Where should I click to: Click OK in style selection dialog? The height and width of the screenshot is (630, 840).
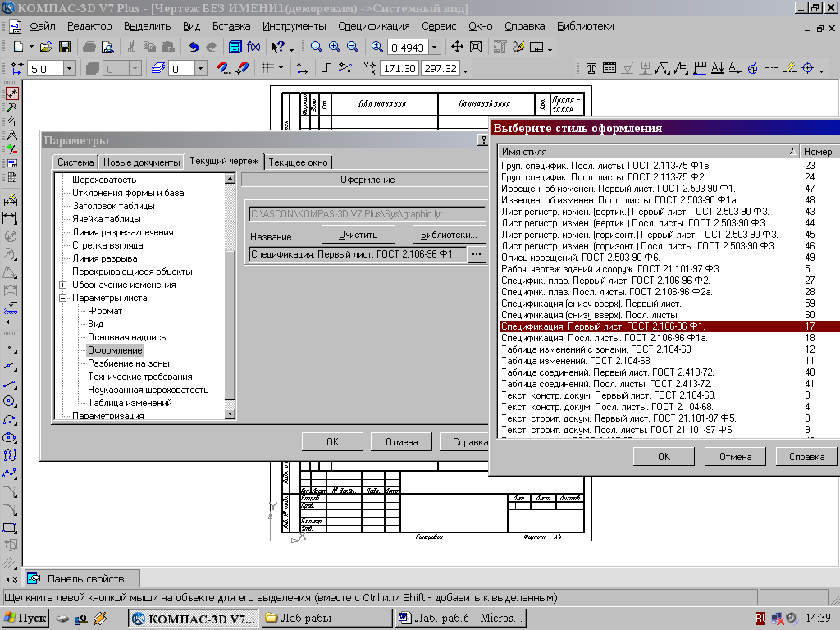point(664,456)
